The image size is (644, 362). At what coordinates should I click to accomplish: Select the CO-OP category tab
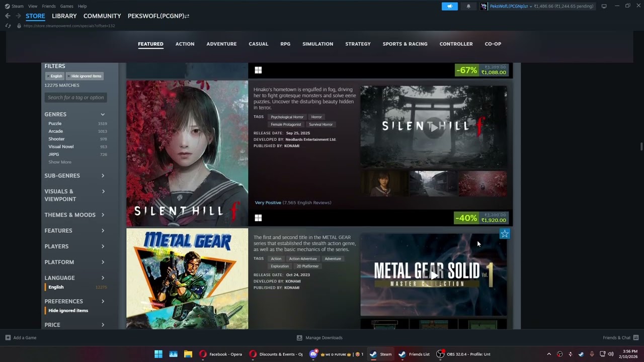pyautogui.click(x=493, y=44)
